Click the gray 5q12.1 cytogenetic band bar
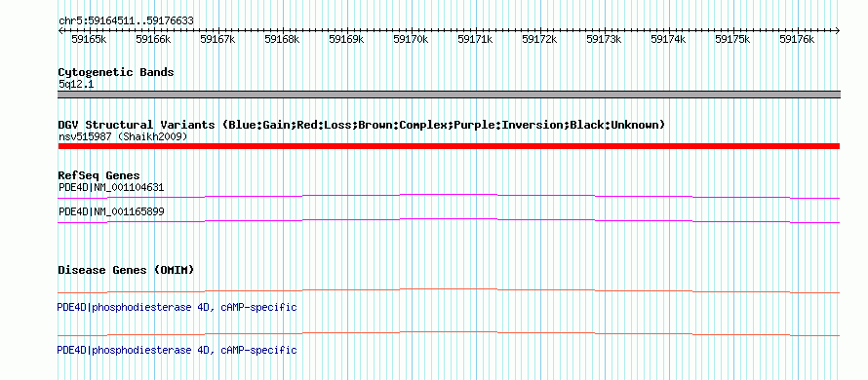 pyautogui.click(x=449, y=95)
